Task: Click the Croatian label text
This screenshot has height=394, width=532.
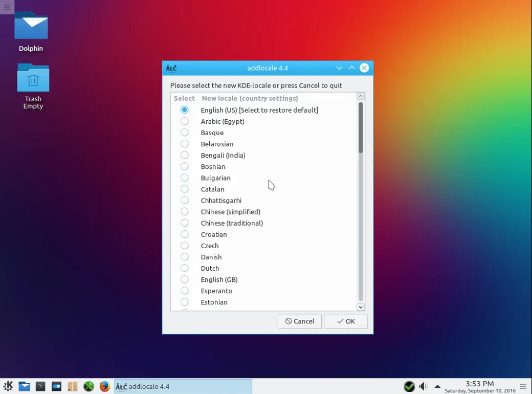Action: pyautogui.click(x=214, y=234)
